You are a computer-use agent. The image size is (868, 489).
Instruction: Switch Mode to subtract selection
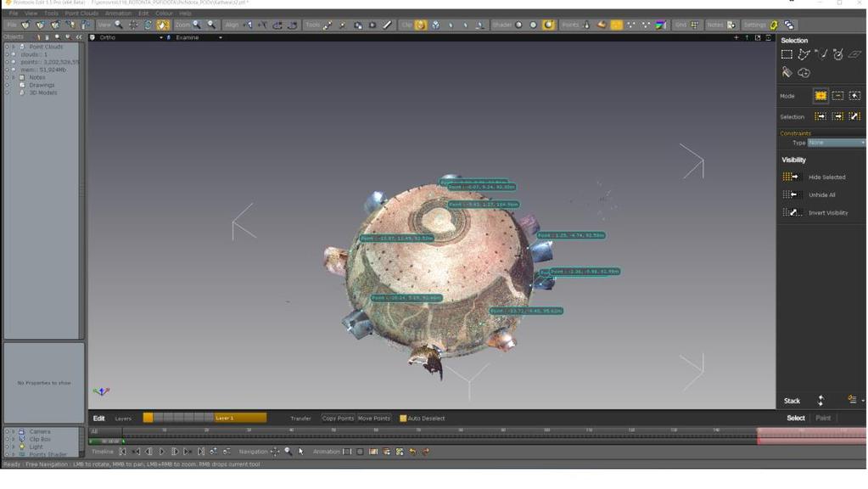(x=838, y=96)
